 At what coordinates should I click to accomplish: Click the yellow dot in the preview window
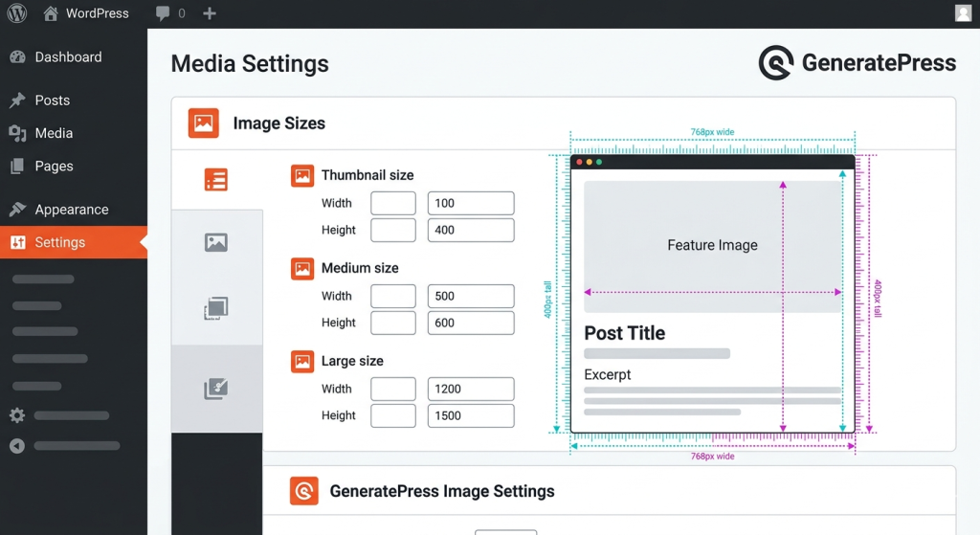tap(590, 162)
